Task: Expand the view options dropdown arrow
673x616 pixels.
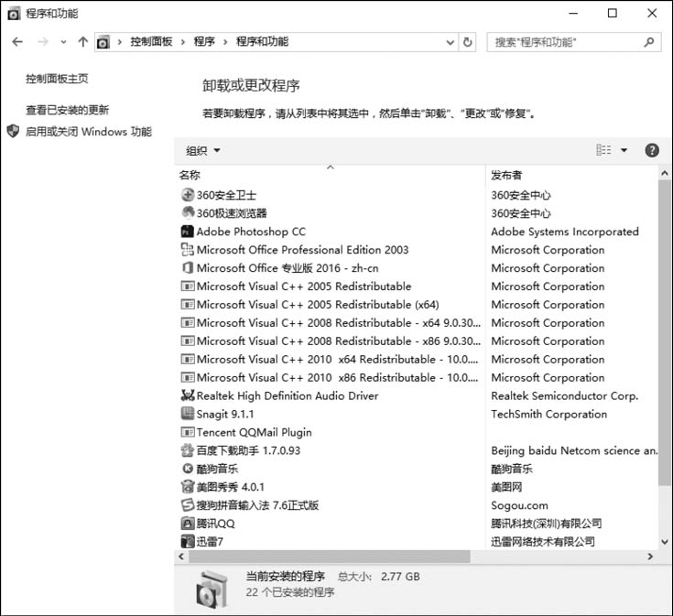Action: [624, 150]
